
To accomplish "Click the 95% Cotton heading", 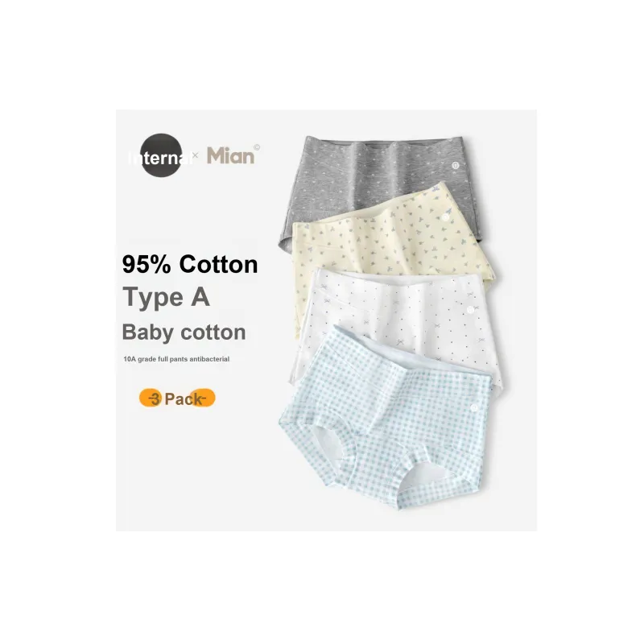I will click(x=190, y=264).
